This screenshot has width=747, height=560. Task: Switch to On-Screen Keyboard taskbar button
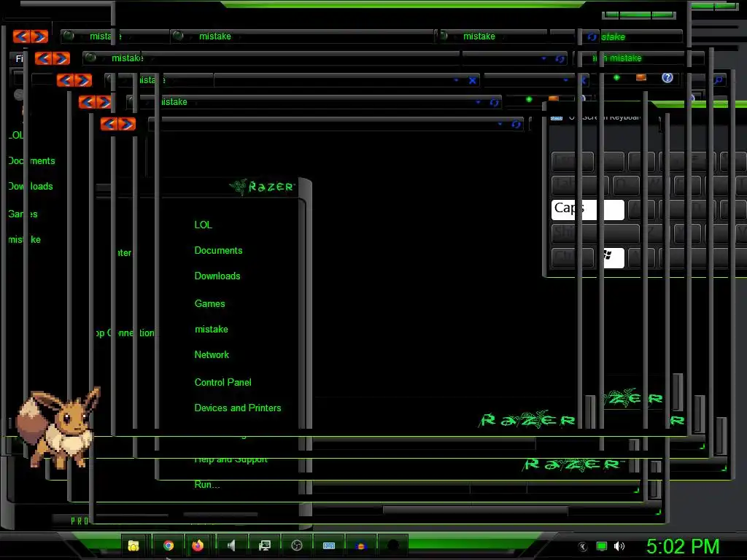click(x=329, y=545)
